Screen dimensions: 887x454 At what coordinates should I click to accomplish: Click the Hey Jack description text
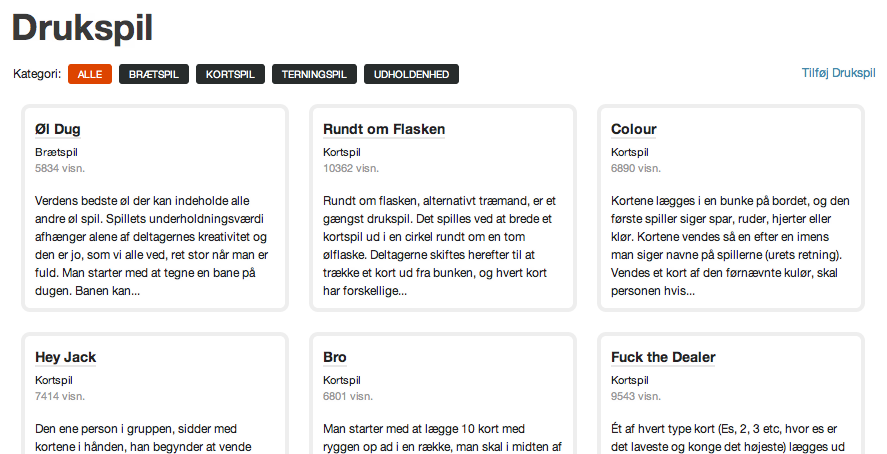tap(143, 438)
